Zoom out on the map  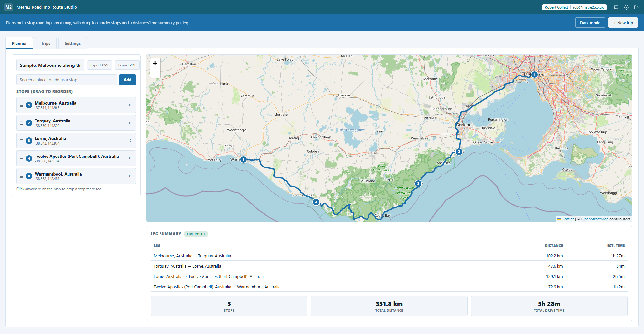pos(155,73)
